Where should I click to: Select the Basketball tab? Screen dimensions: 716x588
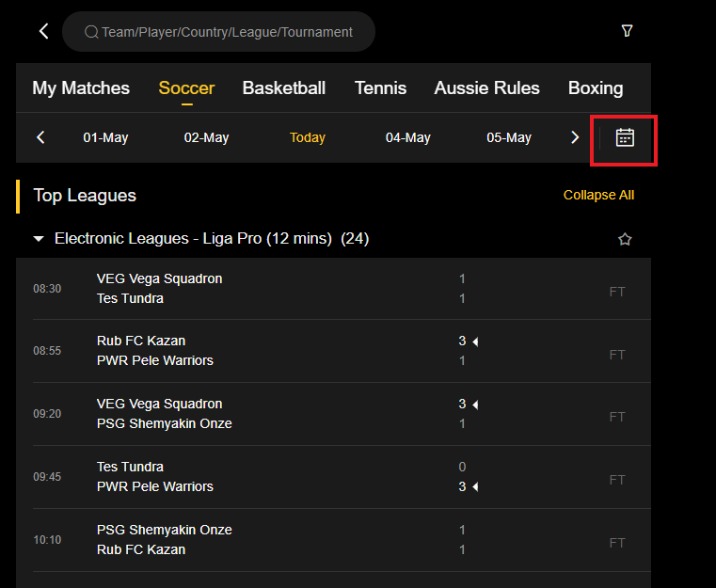click(x=284, y=88)
